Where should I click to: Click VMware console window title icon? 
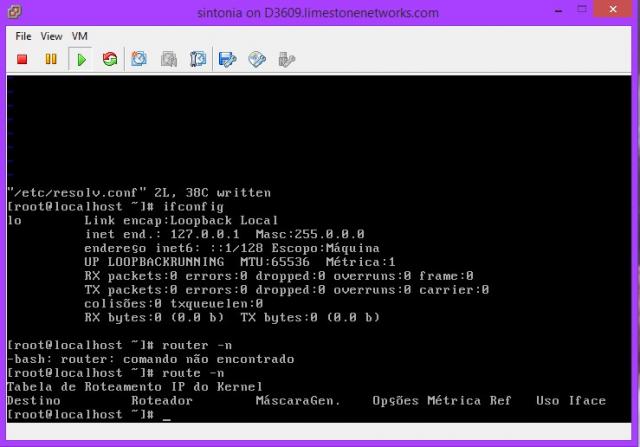[14, 11]
